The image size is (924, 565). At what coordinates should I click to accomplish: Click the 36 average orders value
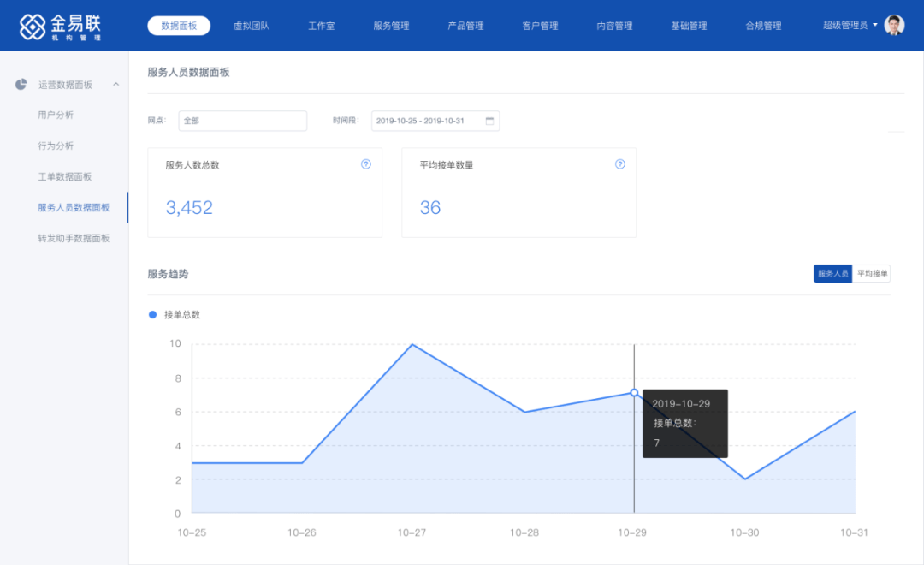(430, 208)
